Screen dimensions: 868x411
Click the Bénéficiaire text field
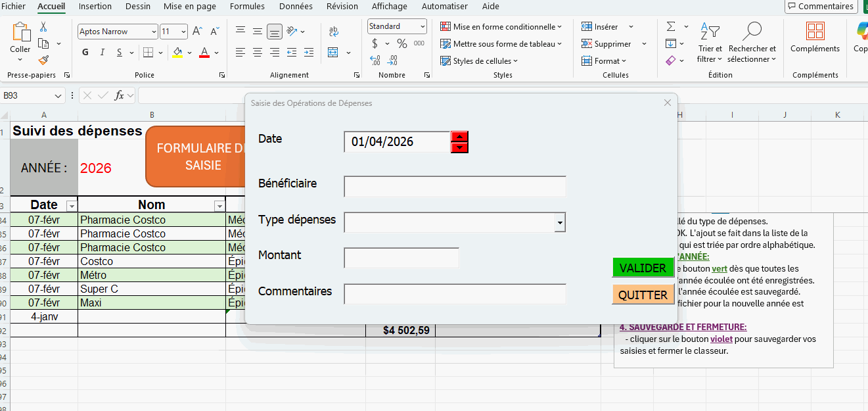pyautogui.click(x=455, y=187)
